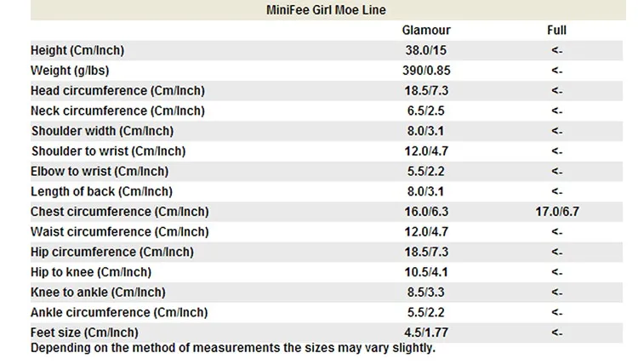Viewport: 638px width, 364px height.
Task: Click Shoulder to wrist value 12.0/4.7
Action: (x=426, y=151)
